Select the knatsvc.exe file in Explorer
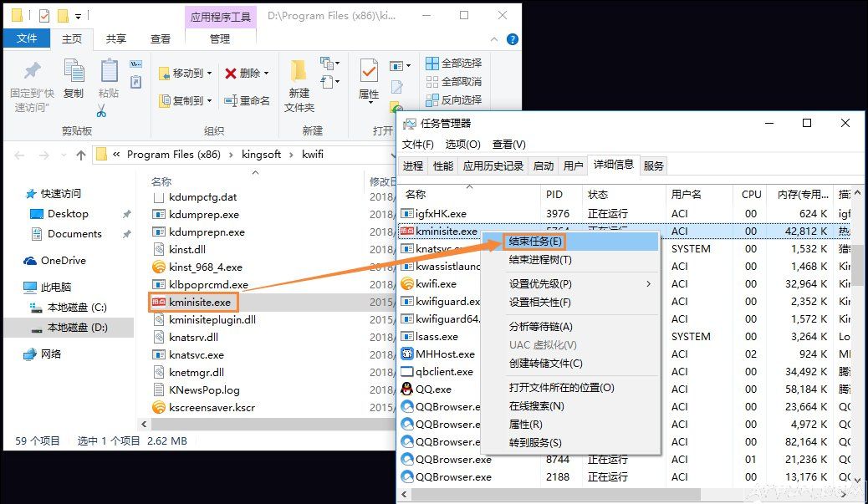Screen dimensions: 868x504 (x=197, y=354)
